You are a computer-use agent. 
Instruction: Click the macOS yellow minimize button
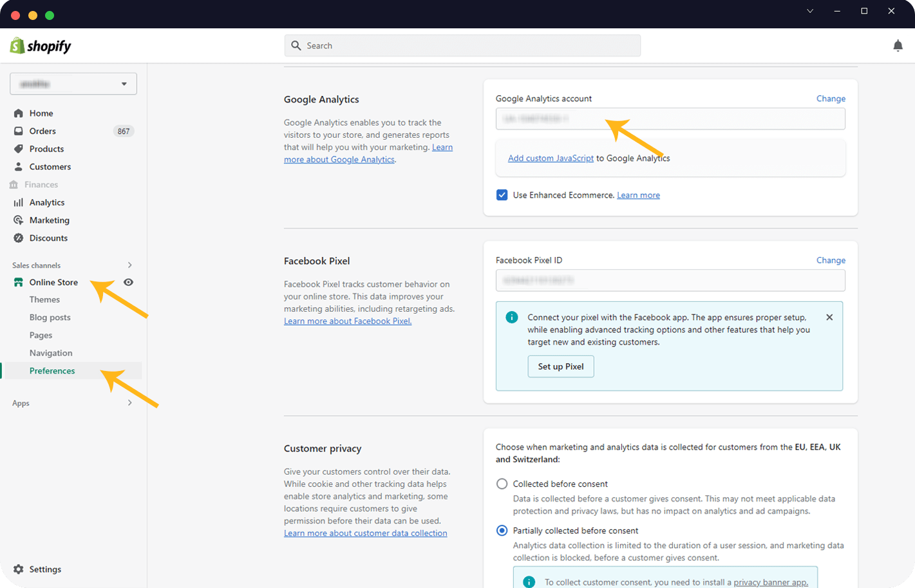point(33,15)
